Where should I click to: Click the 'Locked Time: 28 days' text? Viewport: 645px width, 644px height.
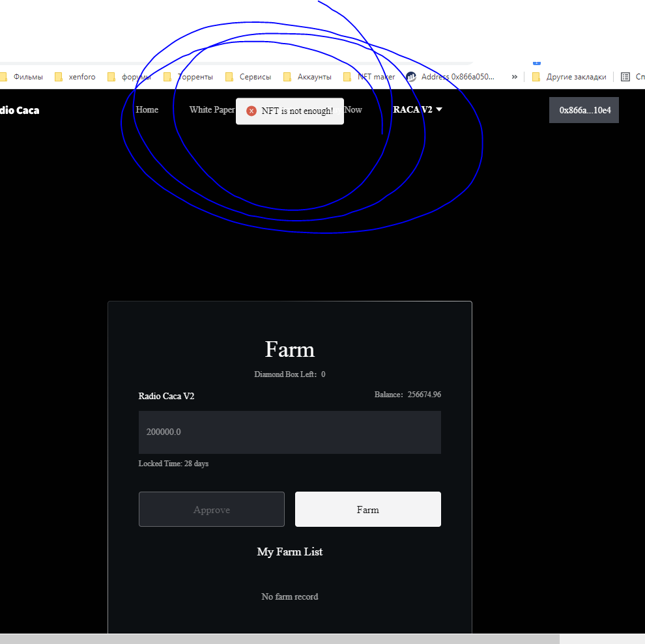coord(173,464)
